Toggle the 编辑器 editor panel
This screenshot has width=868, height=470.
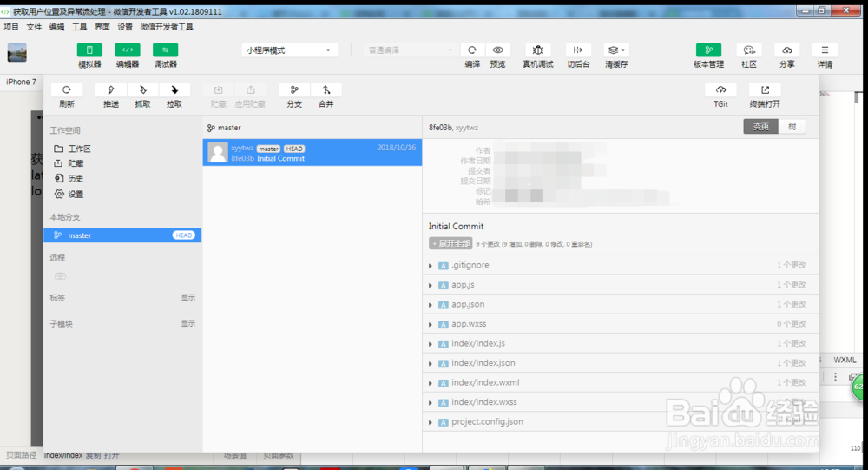click(x=128, y=50)
